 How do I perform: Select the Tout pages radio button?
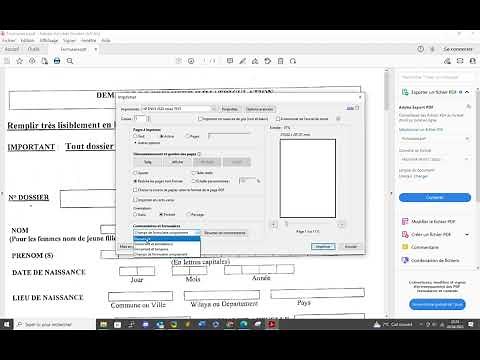(x=135, y=136)
